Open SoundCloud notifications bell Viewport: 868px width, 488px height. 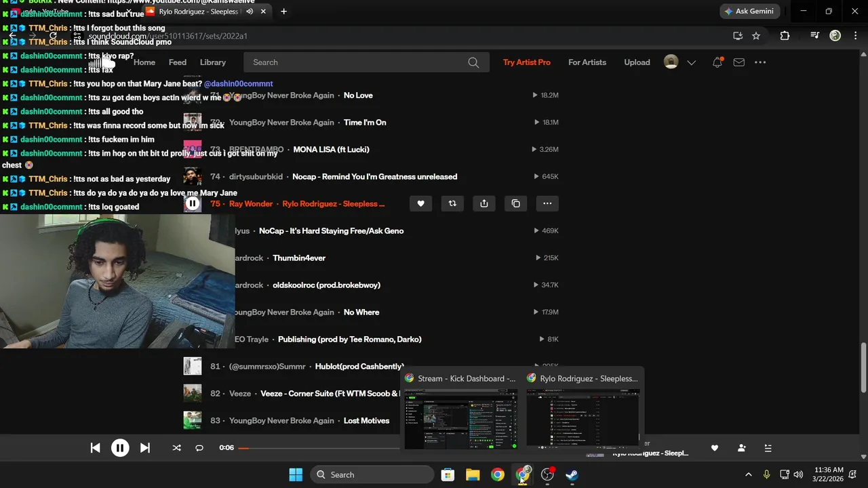click(x=717, y=62)
